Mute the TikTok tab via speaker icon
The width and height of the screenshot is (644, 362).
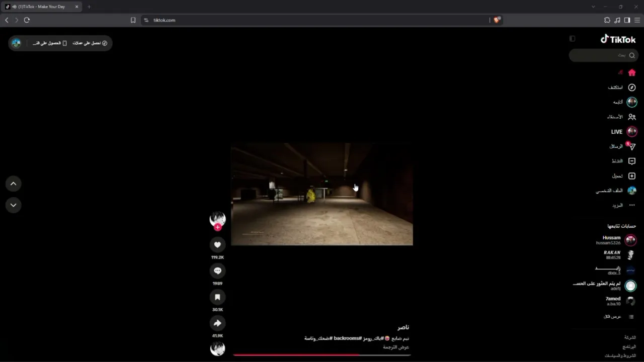click(x=14, y=7)
